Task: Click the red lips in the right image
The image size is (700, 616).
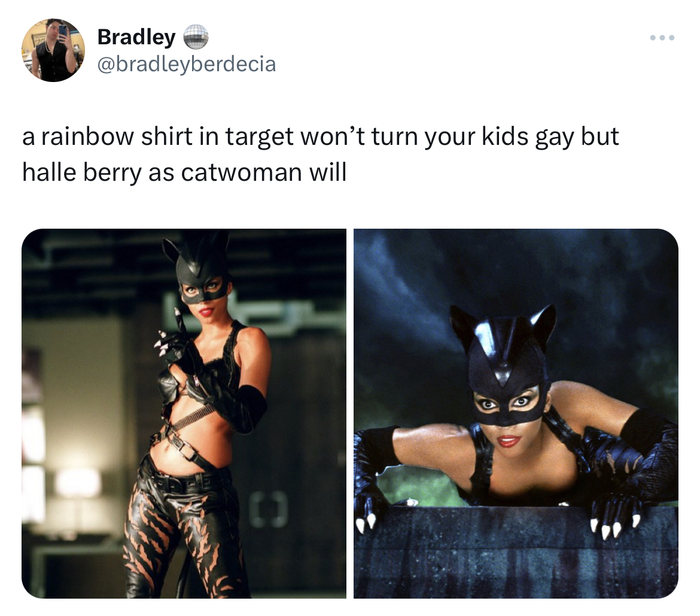Action: point(509,441)
